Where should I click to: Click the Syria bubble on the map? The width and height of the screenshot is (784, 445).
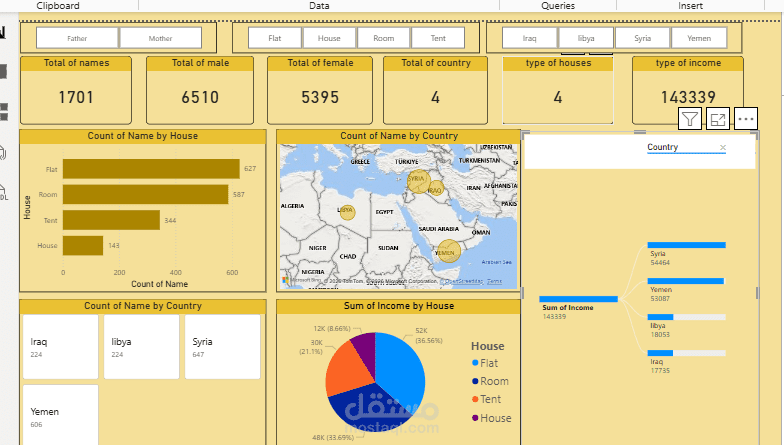pyautogui.click(x=418, y=181)
